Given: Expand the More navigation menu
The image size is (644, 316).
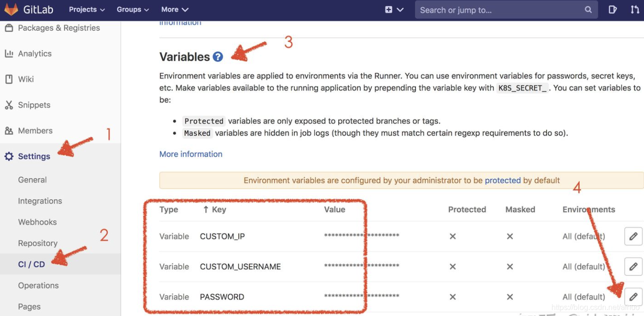Looking at the screenshot, I should tap(175, 10).
